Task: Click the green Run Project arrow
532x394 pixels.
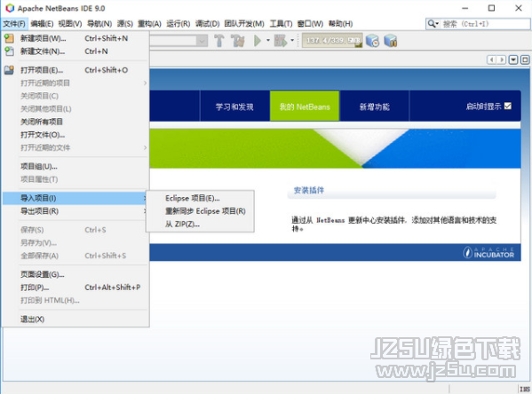Action: [258, 41]
